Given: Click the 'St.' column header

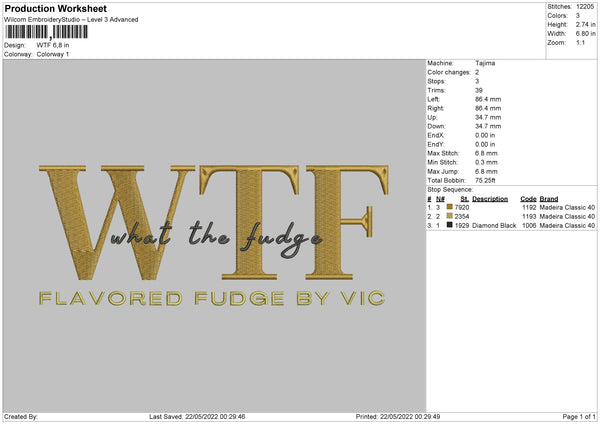Looking at the screenshot, I should pos(465,199).
